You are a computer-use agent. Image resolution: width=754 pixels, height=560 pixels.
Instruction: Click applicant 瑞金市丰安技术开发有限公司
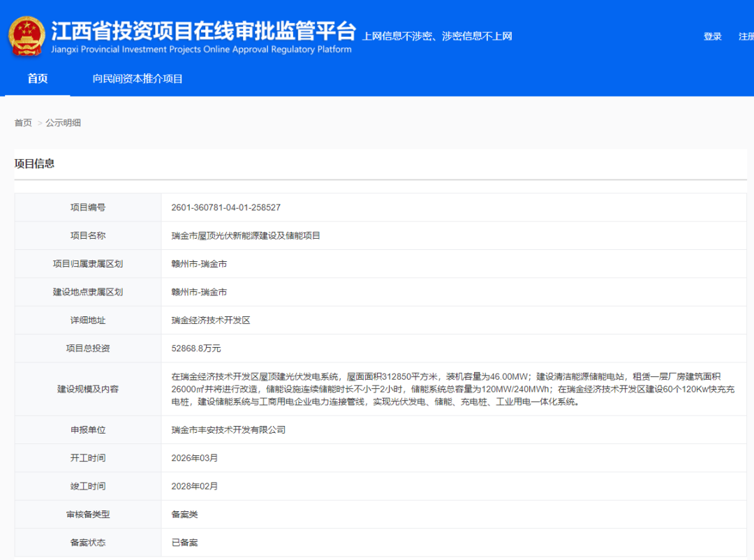click(x=228, y=430)
